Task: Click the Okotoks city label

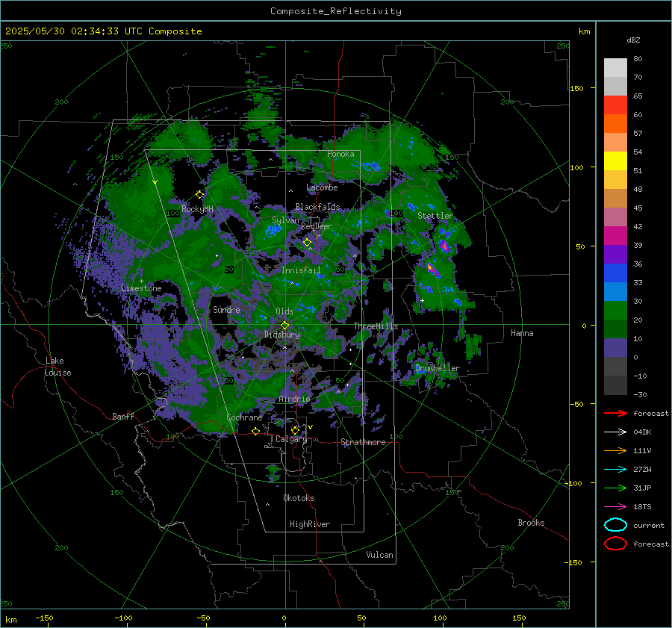Action: tap(299, 498)
